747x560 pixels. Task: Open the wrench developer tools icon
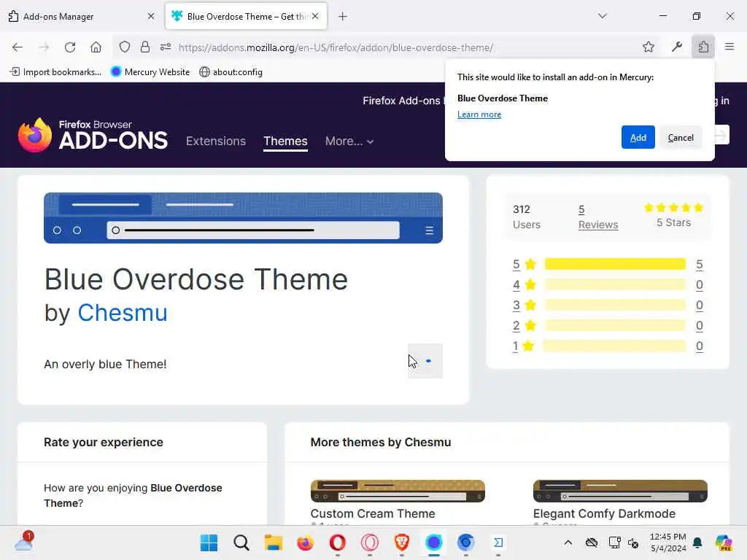point(677,47)
